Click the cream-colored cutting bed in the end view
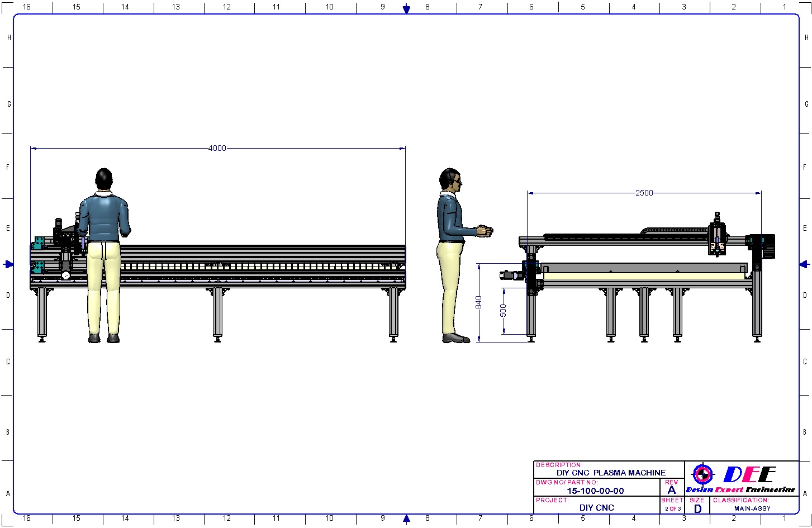 pyautogui.click(x=644, y=276)
